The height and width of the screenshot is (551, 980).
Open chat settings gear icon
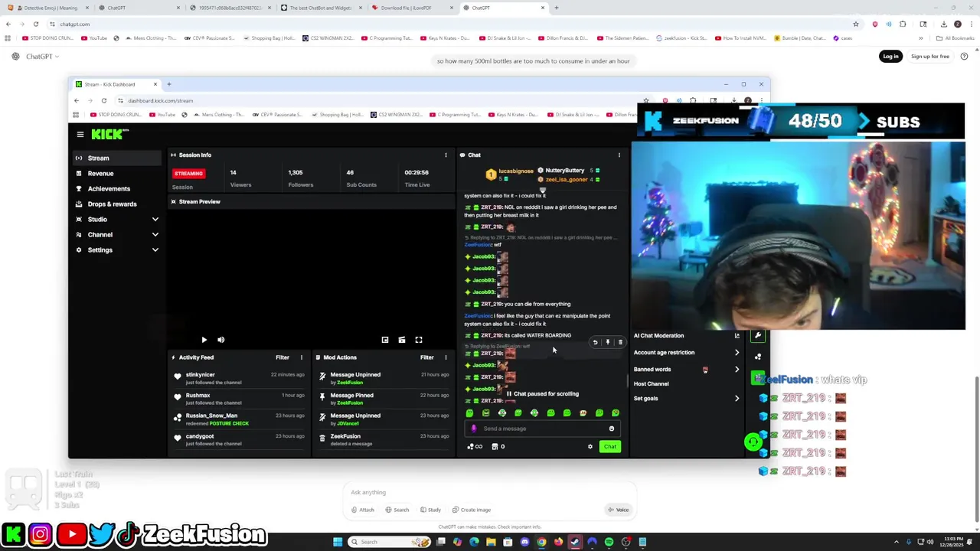pyautogui.click(x=590, y=447)
